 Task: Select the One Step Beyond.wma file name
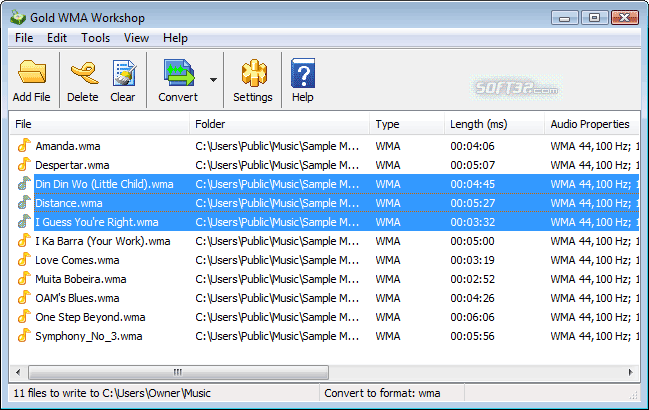click(90, 317)
